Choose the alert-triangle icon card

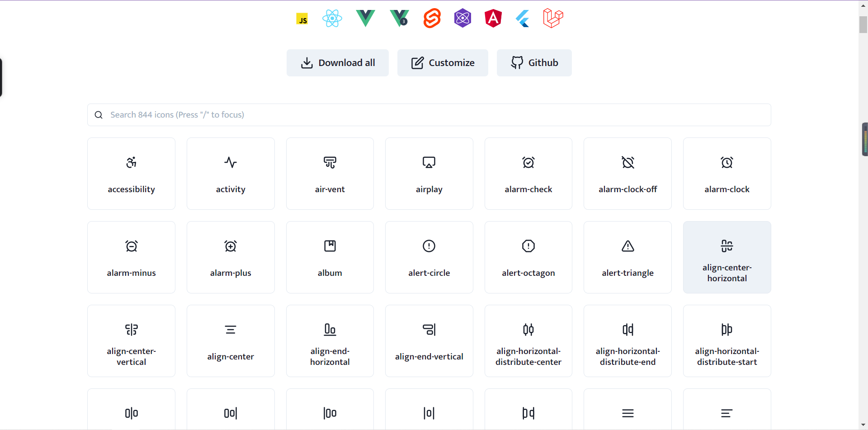(x=627, y=257)
